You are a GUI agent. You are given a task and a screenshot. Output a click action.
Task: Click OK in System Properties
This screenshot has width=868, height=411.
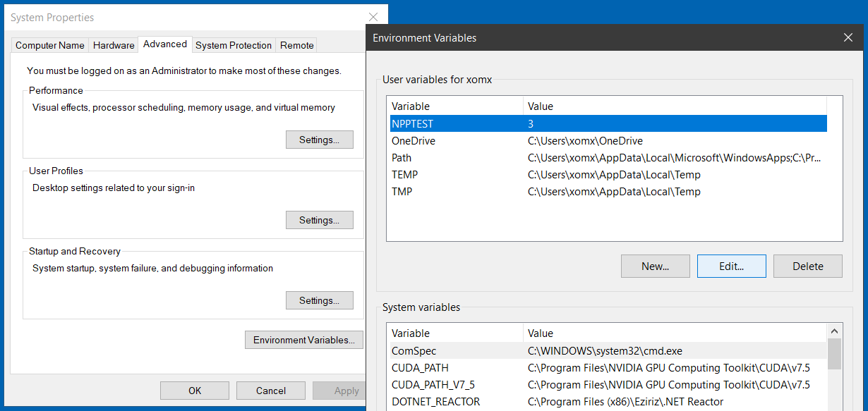point(194,390)
